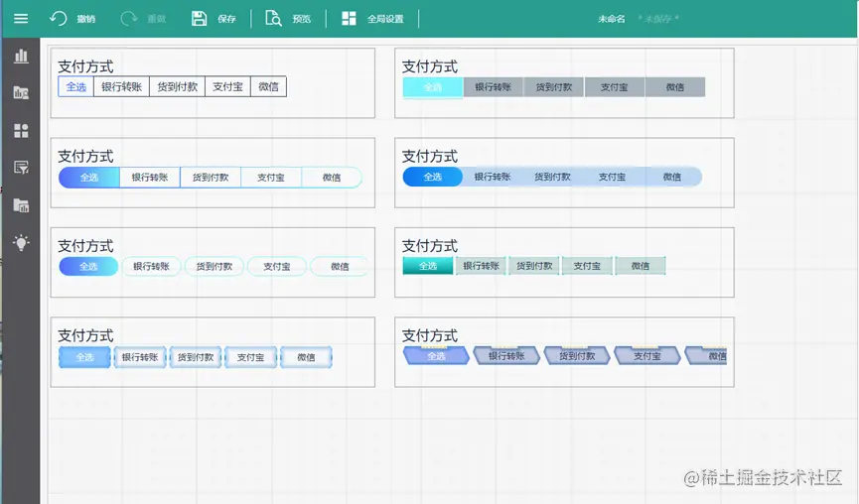The width and height of the screenshot is (859, 504).
Task: Click the 预览 preview magnifier icon
Action: (x=273, y=19)
